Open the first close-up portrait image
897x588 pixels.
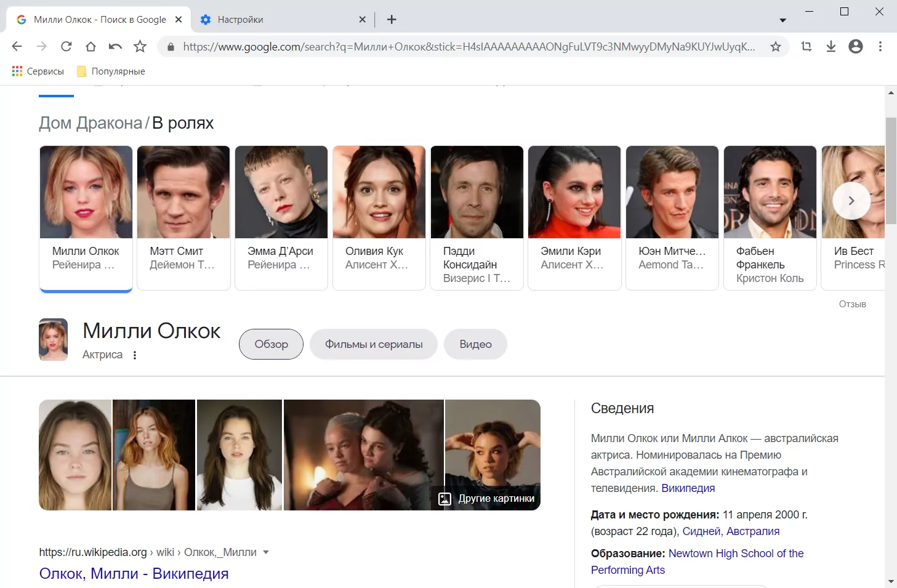pyautogui.click(x=75, y=455)
